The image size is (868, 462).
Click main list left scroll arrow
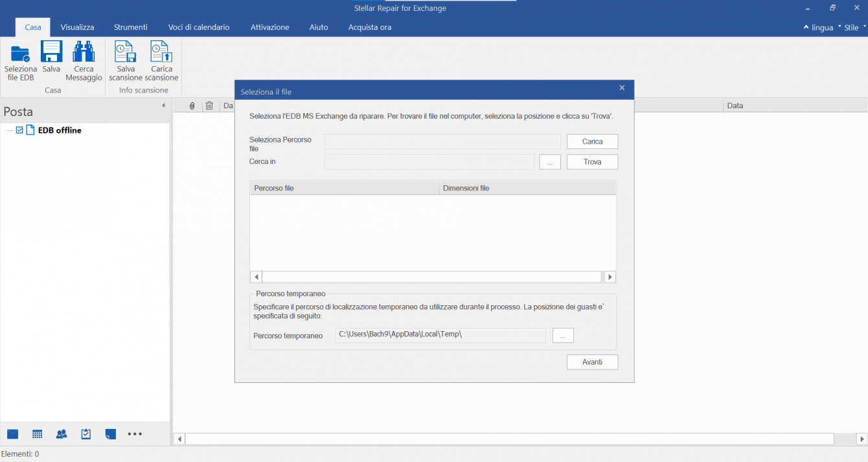pyautogui.click(x=179, y=439)
